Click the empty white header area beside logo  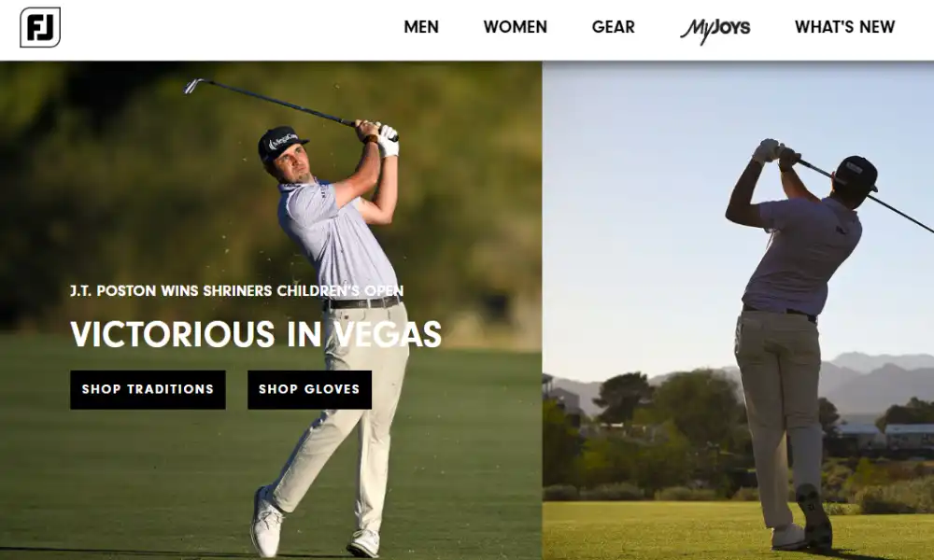(226, 29)
